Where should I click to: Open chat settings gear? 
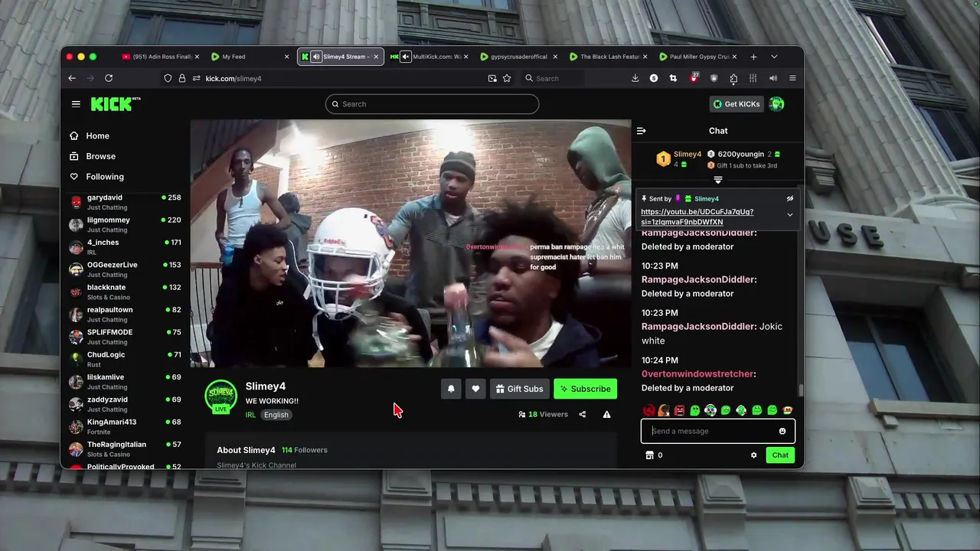coord(753,455)
